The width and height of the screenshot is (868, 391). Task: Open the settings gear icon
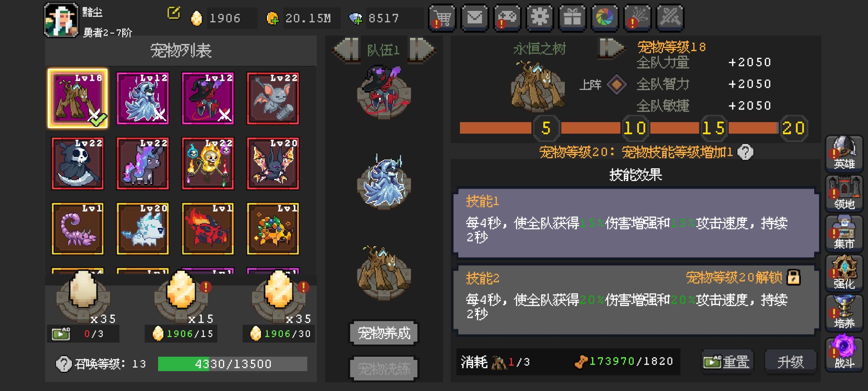(x=540, y=18)
